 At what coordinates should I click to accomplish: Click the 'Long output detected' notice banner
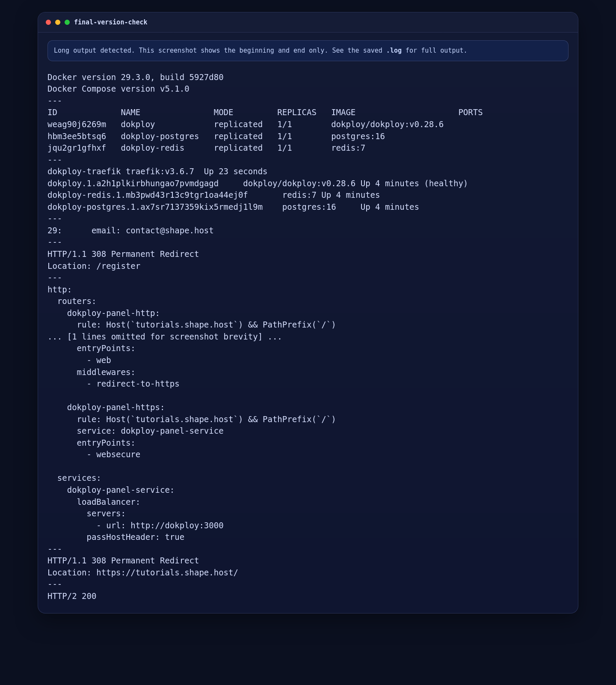(x=308, y=51)
